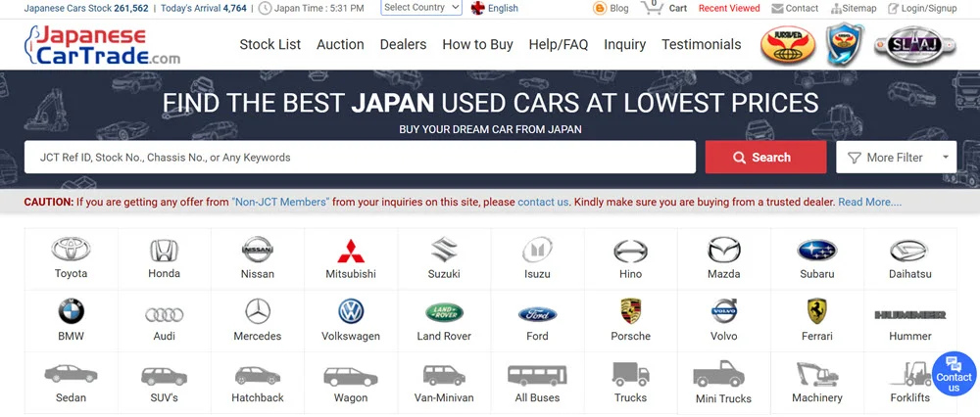
Task: Click the SLAAJ association badge
Action: click(x=915, y=45)
